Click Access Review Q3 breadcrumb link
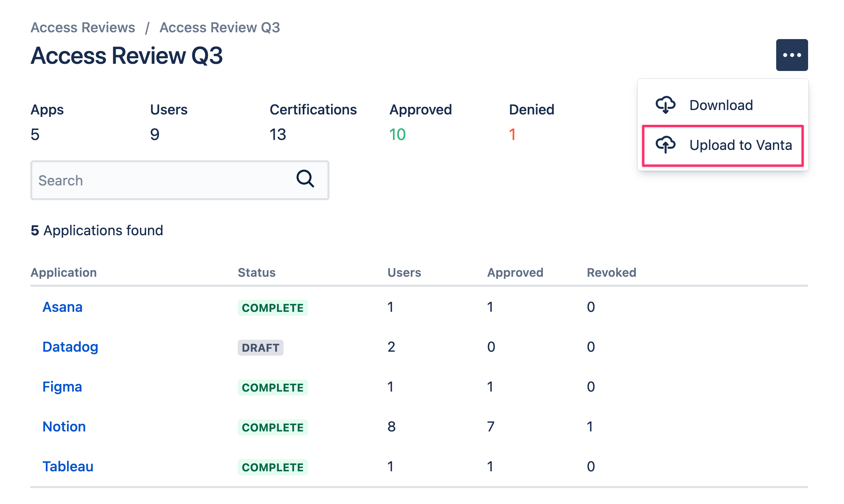 (219, 28)
